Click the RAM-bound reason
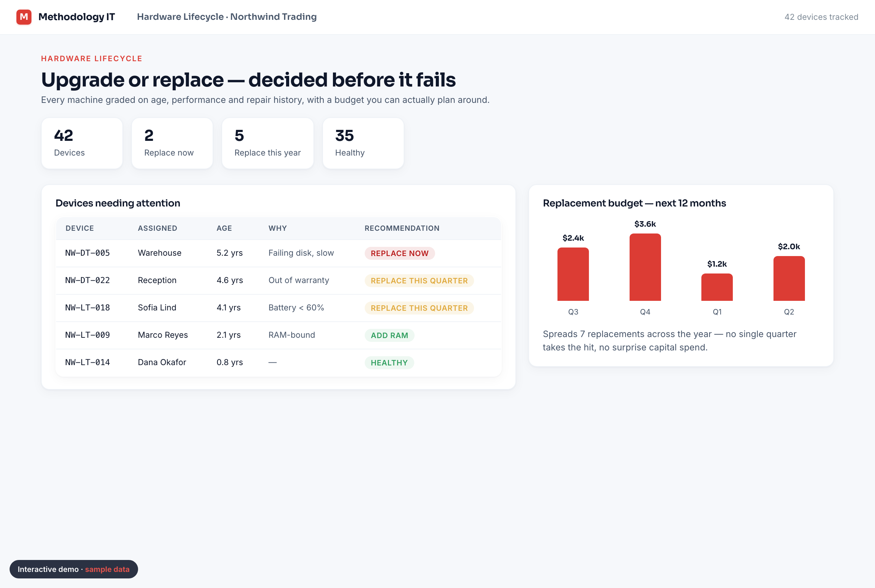The width and height of the screenshot is (875, 588). [292, 335]
